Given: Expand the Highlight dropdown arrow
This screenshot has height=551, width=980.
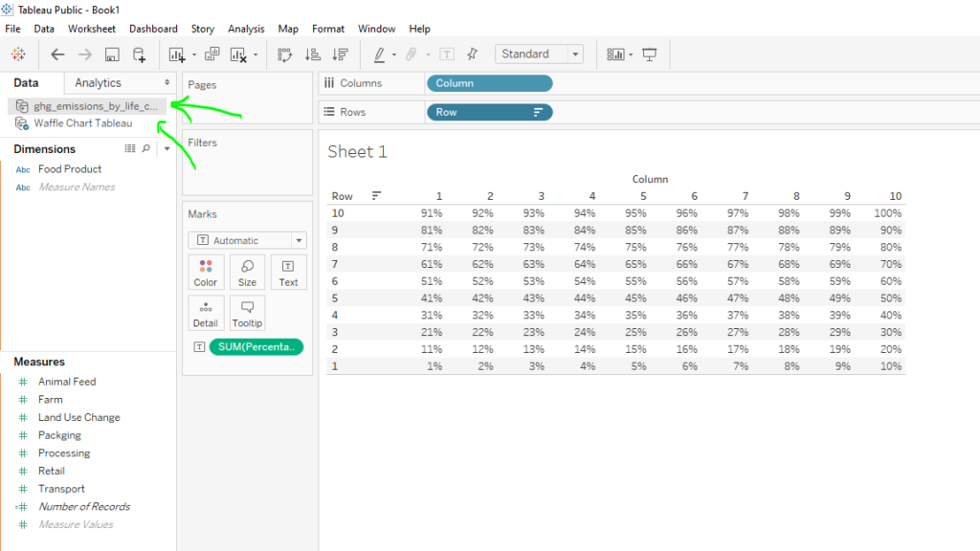Looking at the screenshot, I should click(393, 55).
